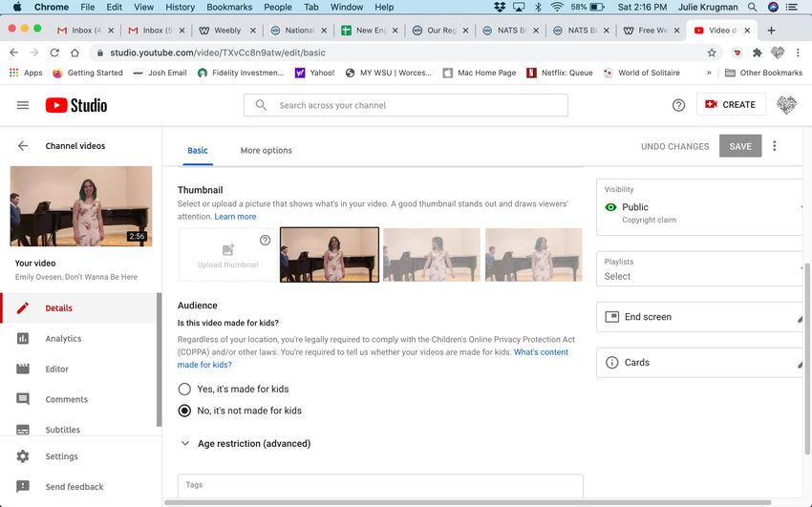Open the Visibility Public dropdown
Viewport: 812px width, 507px height.
click(699, 207)
